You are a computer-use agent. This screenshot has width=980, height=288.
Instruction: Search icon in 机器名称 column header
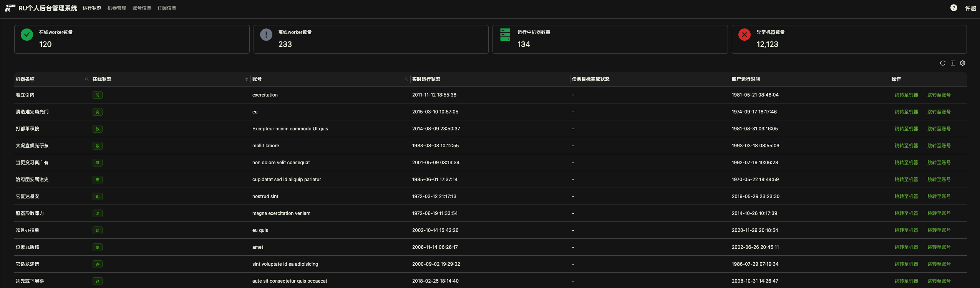86,79
